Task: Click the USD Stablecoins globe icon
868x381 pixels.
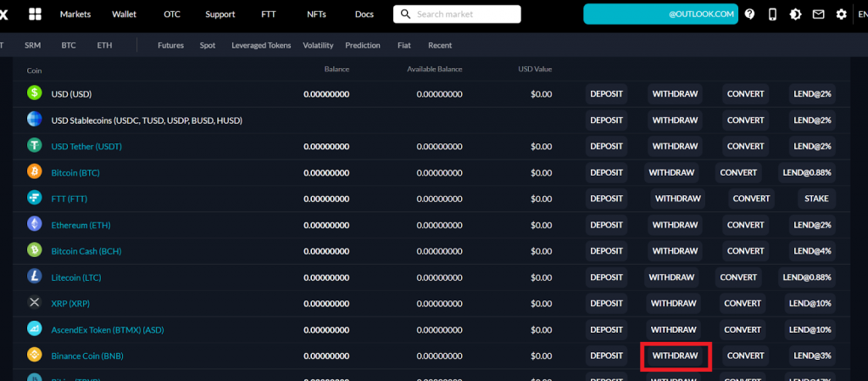Action: coord(34,119)
